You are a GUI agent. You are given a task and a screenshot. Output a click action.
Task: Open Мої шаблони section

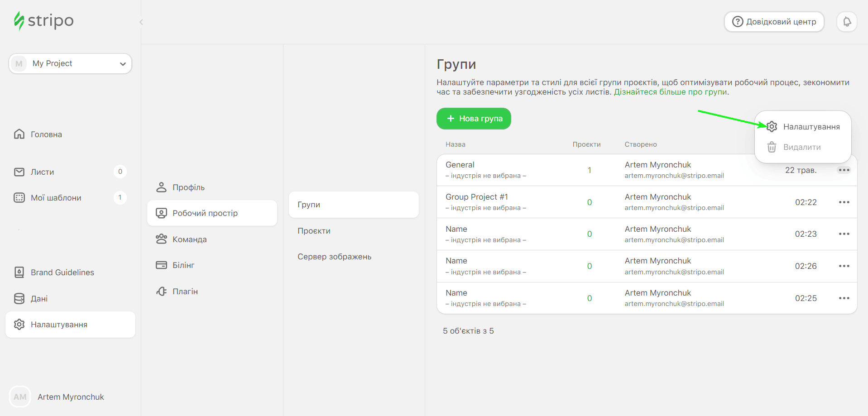(x=56, y=198)
